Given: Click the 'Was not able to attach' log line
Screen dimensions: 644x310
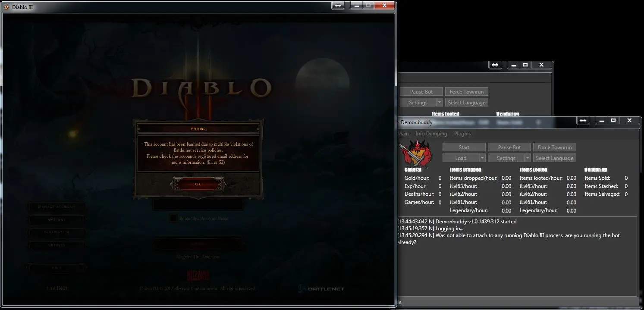Looking at the screenshot, I should point(509,239).
